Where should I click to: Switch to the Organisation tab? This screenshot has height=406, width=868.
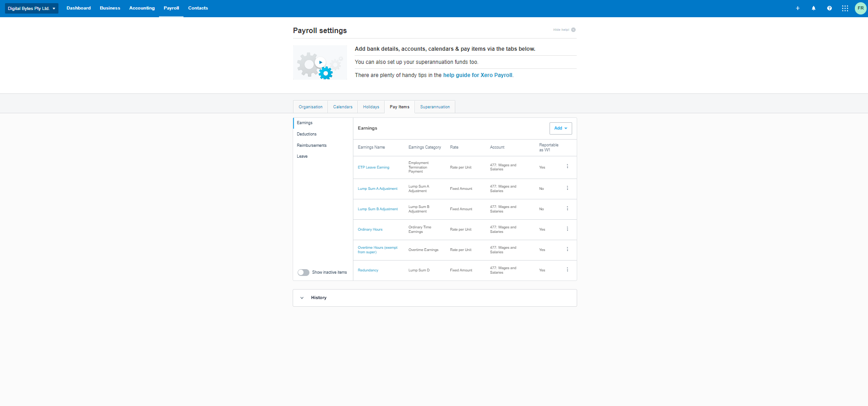click(x=311, y=107)
